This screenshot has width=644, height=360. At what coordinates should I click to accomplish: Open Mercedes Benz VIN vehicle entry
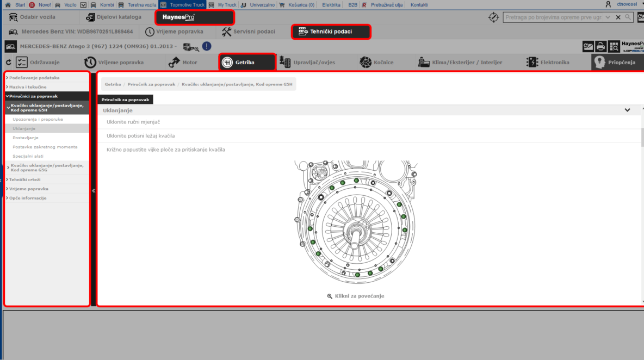point(71,32)
